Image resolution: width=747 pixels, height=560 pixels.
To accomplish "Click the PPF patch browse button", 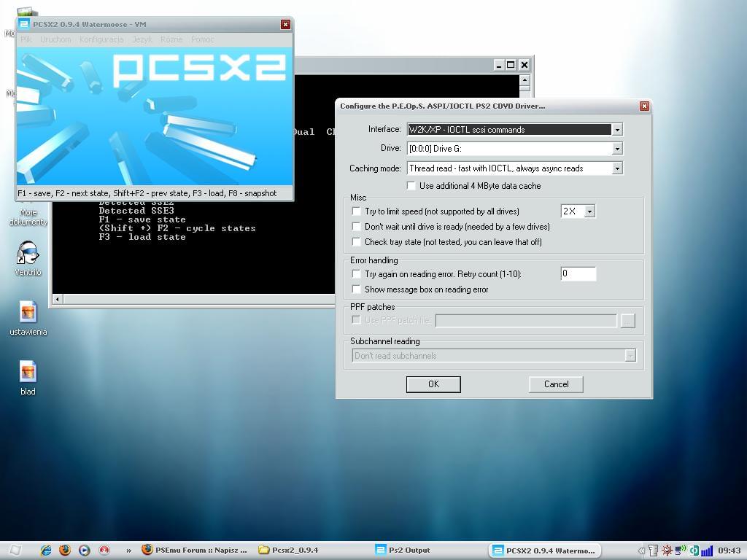I will pos(628,321).
